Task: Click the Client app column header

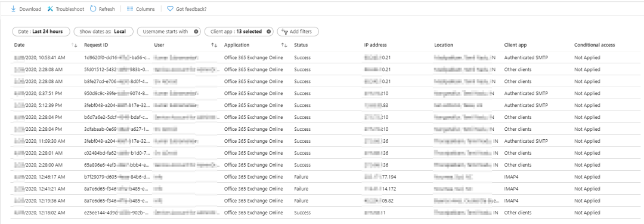Action: click(515, 45)
